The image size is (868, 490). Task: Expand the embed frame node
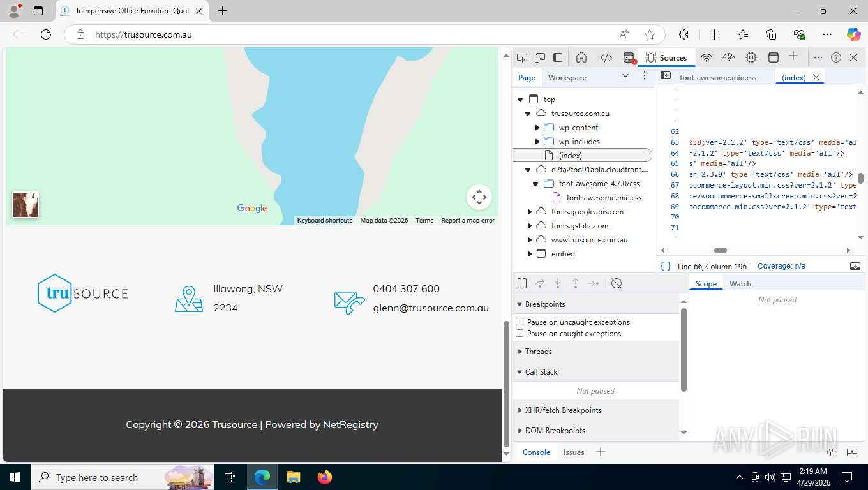530,254
